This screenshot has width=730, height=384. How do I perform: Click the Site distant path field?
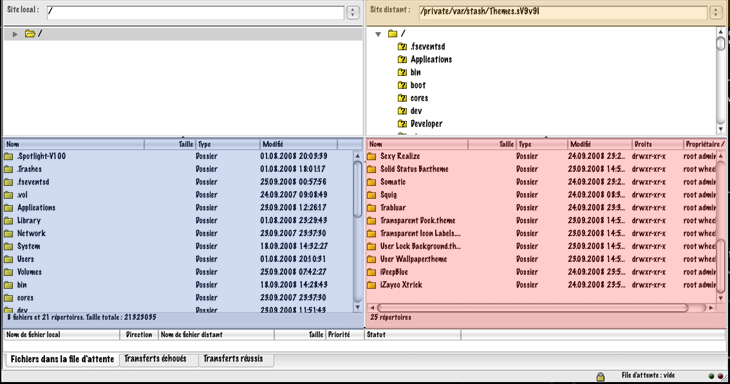pyautogui.click(x=562, y=13)
